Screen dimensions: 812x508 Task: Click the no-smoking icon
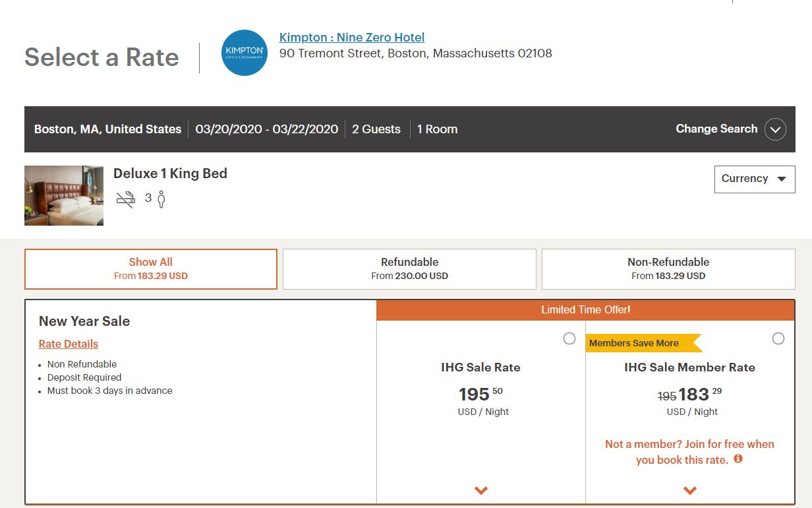pyautogui.click(x=125, y=199)
